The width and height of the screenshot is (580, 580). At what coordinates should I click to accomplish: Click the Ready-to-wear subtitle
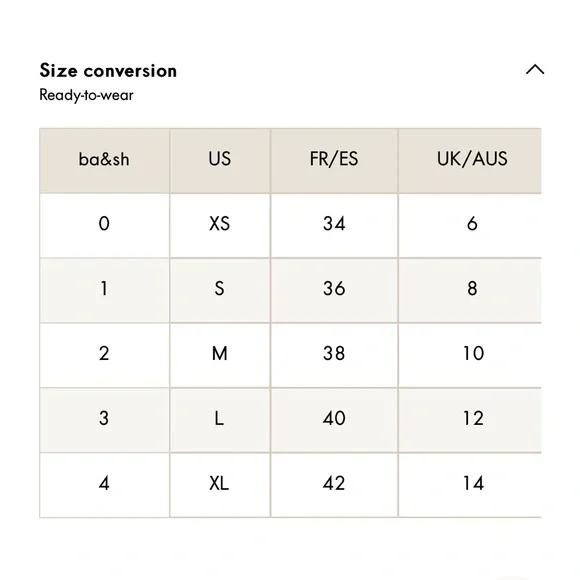(x=86, y=95)
